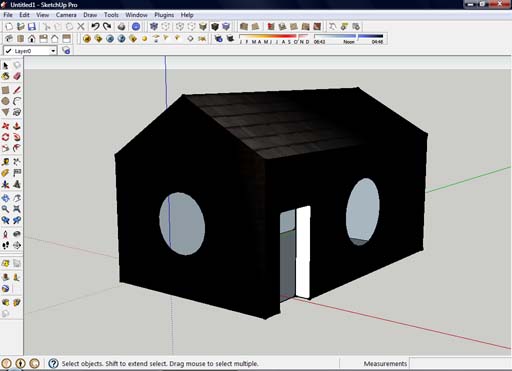Viewport: 512px width, 371px height.
Task: Open the Help menu
Action: pos(187,15)
